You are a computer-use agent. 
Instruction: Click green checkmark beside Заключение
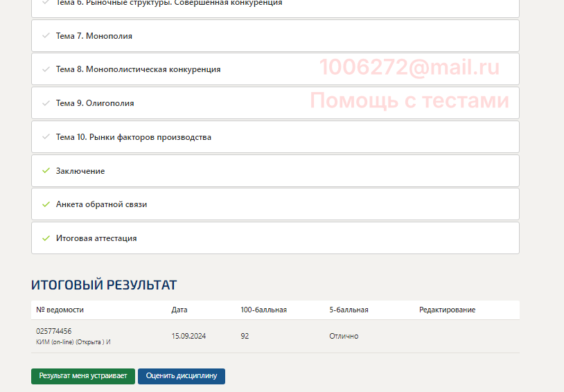tap(46, 171)
